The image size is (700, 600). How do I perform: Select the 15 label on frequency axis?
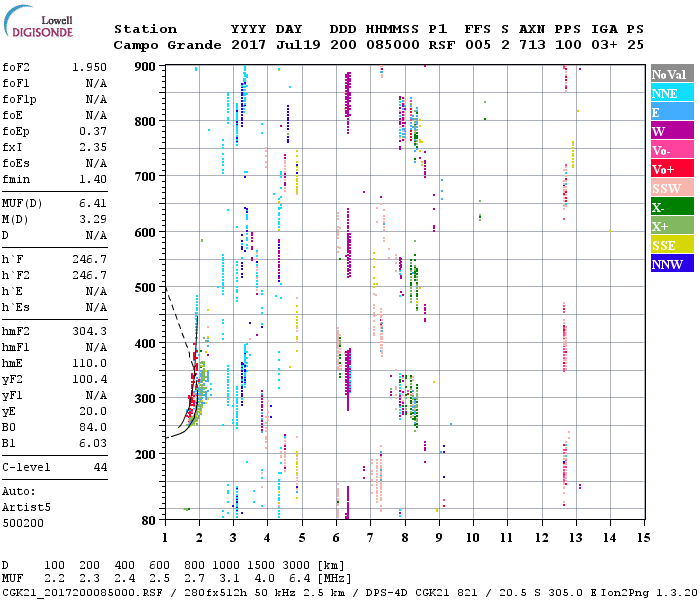point(644,538)
